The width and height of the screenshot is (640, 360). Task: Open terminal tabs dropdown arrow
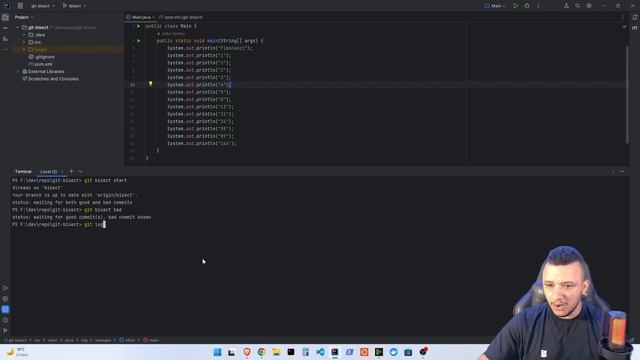pyautogui.click(x=80, y=171)
